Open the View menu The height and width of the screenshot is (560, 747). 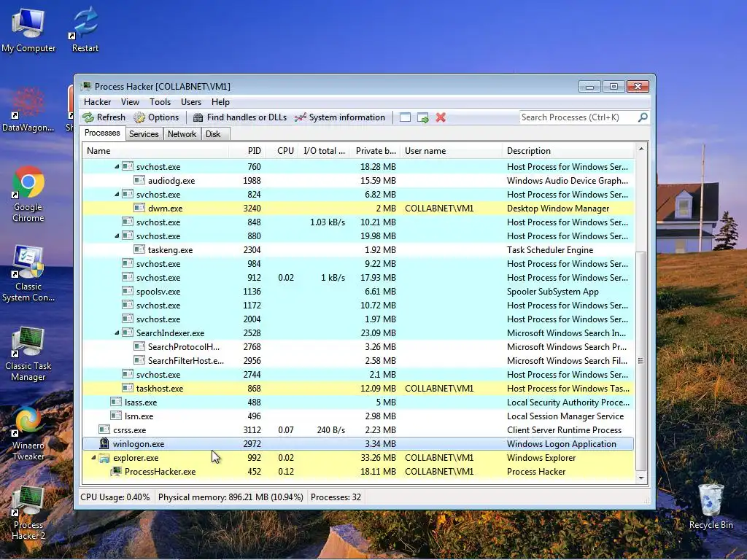130,102
